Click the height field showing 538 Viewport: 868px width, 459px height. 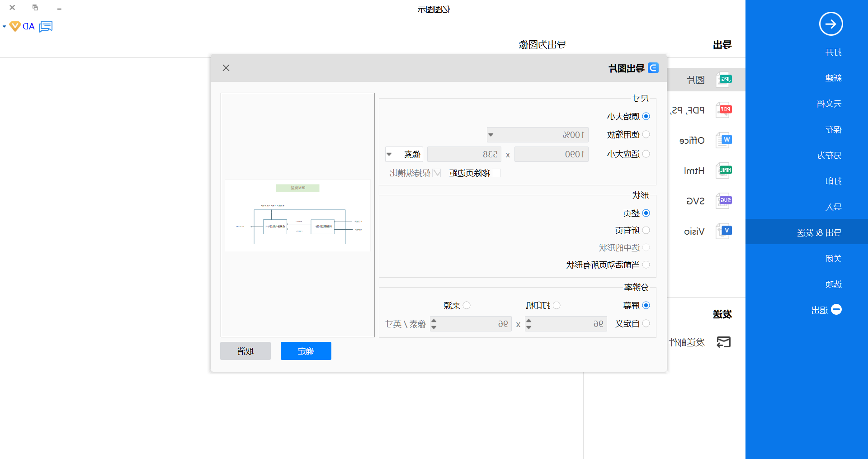coord(464,154)
